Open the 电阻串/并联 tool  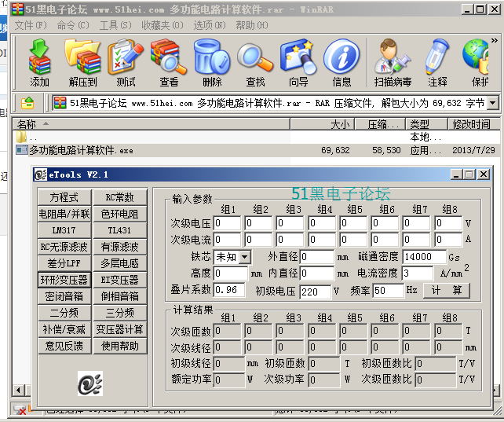click(64, 214)
